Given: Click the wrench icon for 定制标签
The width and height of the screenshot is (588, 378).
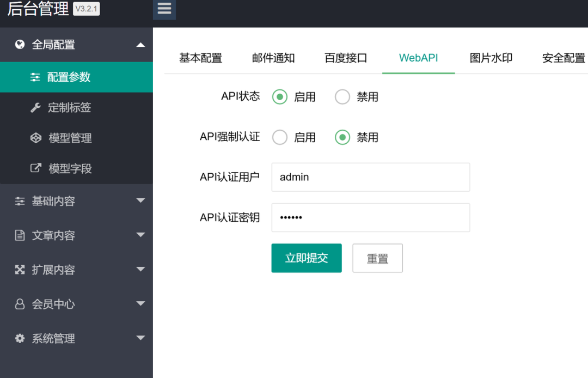Looking at the screenshot, I should pyautogui.click(x=35, y=108).
